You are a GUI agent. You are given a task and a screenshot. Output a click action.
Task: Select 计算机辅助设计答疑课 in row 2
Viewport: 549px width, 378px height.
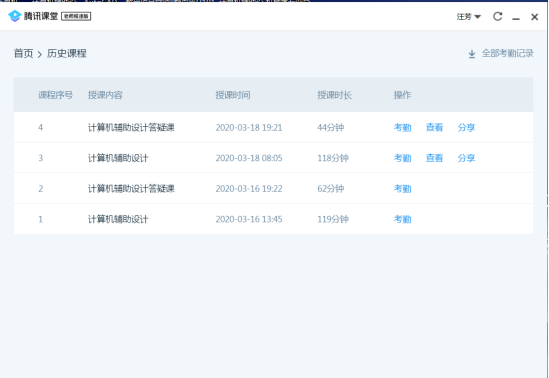[x=131, y=189]
